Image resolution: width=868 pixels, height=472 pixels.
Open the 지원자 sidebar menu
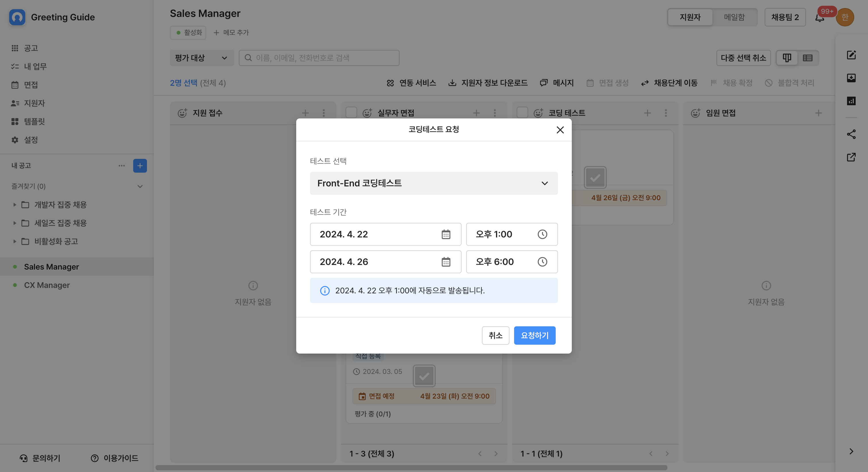tap(28, 103)
